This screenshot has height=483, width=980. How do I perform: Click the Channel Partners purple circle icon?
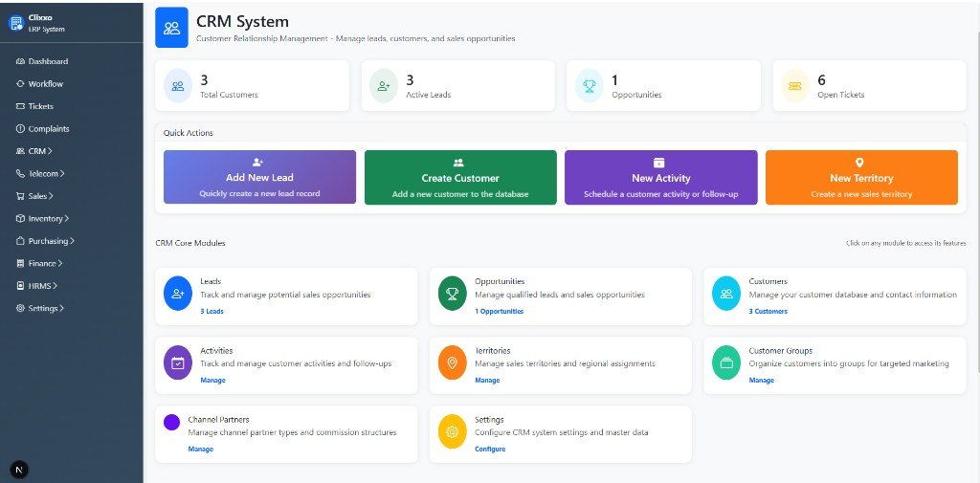click(172, 423)
